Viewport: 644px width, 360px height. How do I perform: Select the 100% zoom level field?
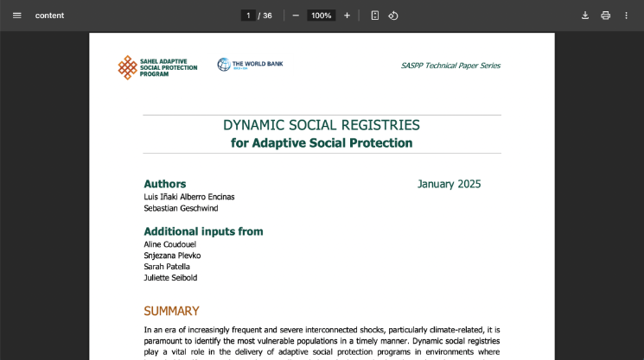pyautogui.click(x=322, y=16)
